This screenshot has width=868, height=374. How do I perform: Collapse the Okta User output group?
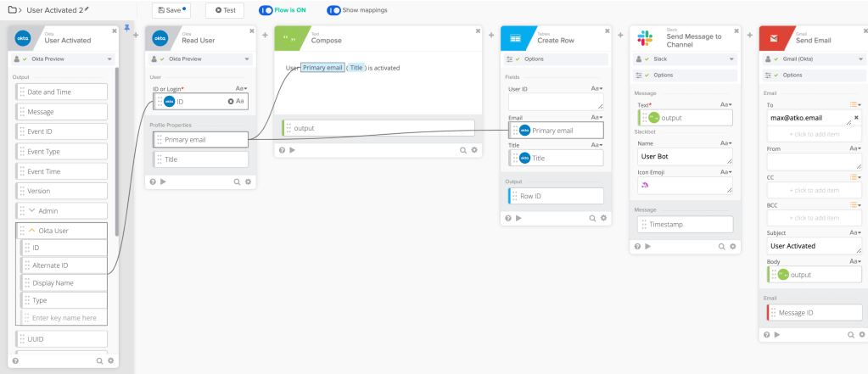(x=32, y=231)
